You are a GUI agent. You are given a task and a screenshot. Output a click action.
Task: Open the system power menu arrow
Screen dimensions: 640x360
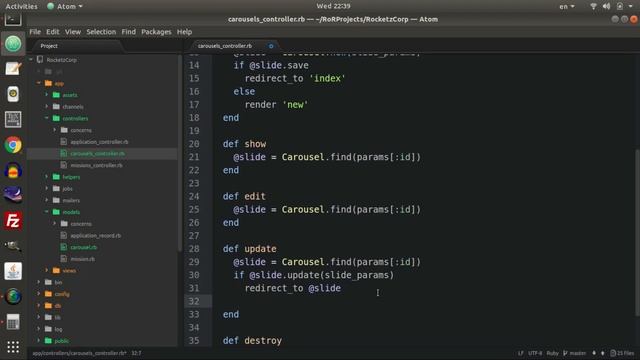click(x=631, y=6)
